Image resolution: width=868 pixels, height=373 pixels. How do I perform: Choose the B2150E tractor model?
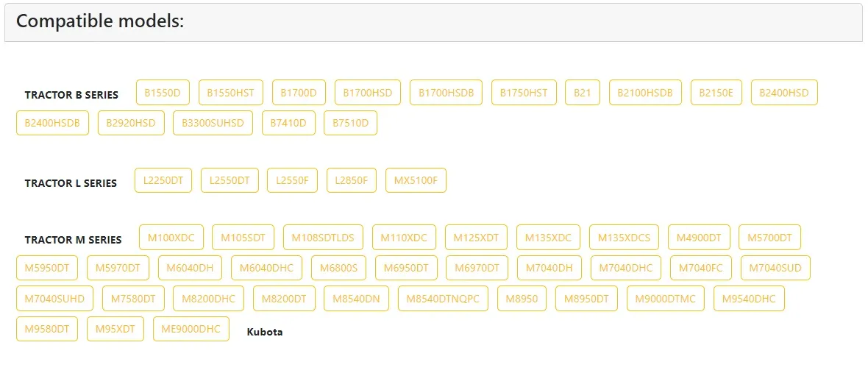[716, 93]
